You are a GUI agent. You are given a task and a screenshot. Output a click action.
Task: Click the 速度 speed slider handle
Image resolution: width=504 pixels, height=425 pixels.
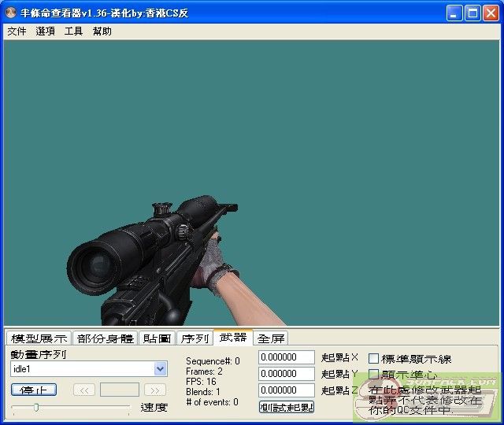[x=36, y=408]
